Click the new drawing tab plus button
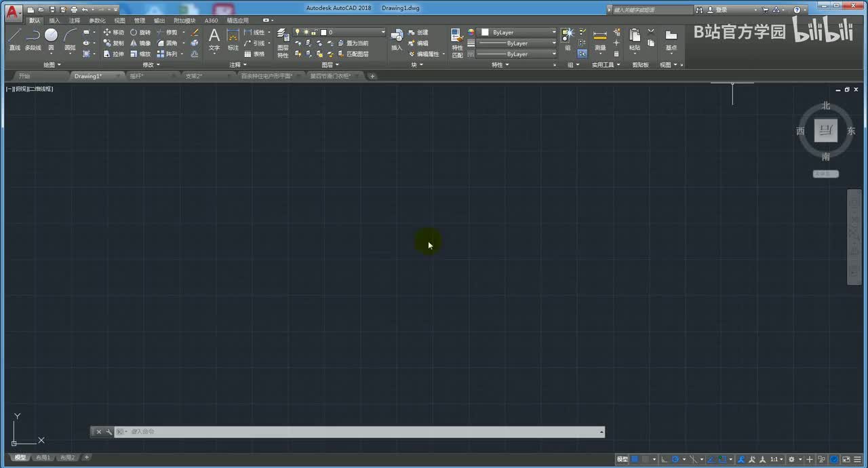Image resolution: width=868 pixels, height=468 pixels. [x=372, y=76]
